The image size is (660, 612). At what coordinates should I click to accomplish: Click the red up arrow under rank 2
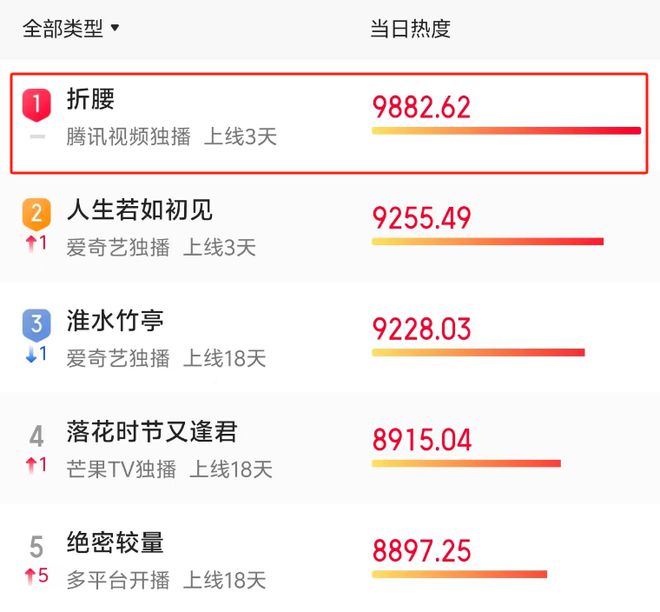(31, 244)
